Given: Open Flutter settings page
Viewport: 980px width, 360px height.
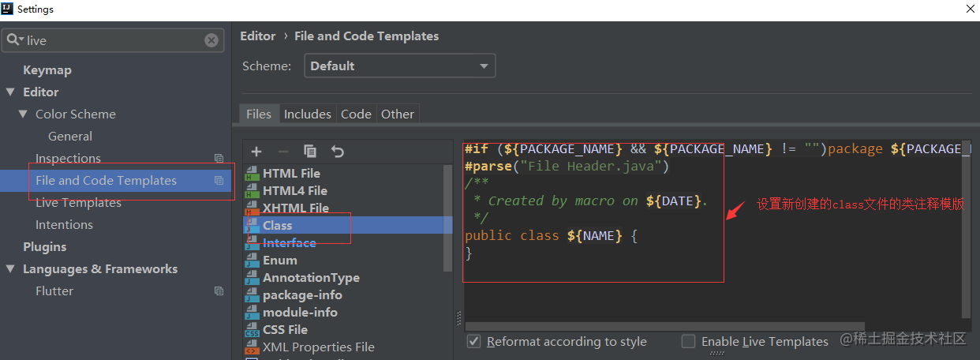Looking at the screenshot, I should tap(54, 291).
